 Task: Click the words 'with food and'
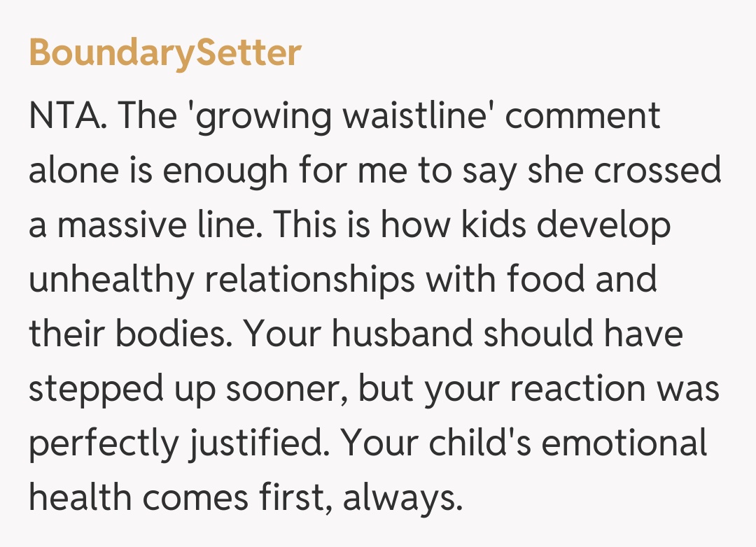(x=541, y=279)
